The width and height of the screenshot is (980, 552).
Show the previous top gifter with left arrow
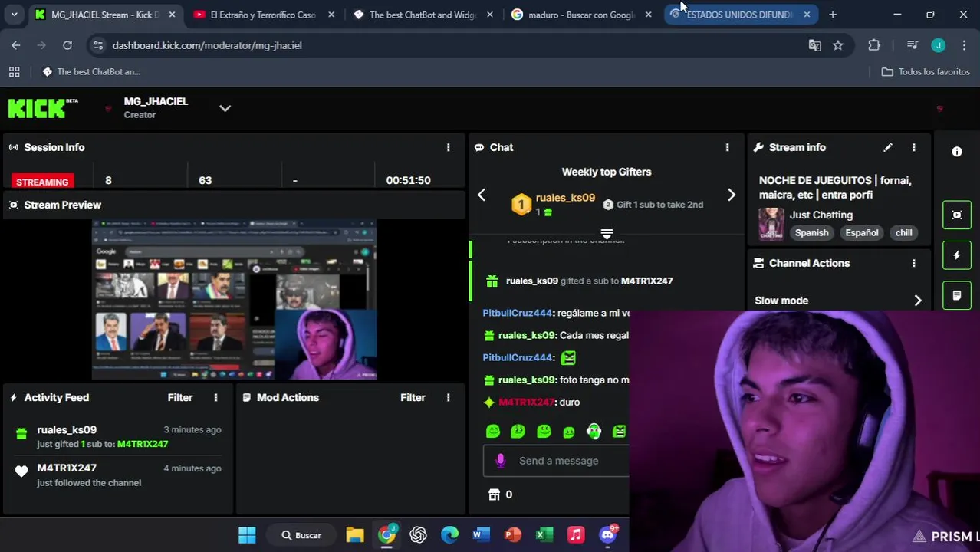[482, 195]
